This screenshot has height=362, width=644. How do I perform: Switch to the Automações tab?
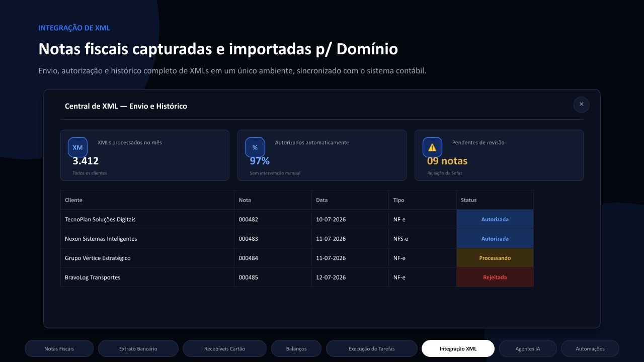pos(590,348)
